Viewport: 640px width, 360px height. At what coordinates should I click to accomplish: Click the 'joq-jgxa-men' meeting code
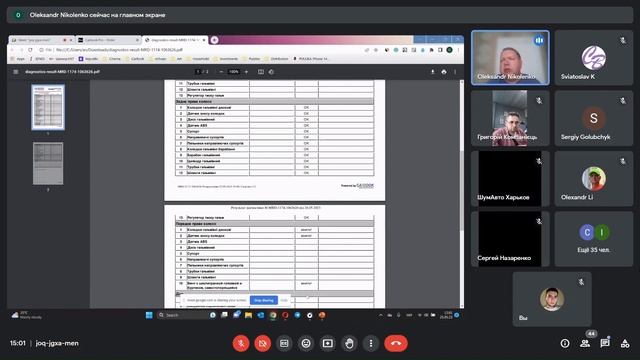[57, 343]
